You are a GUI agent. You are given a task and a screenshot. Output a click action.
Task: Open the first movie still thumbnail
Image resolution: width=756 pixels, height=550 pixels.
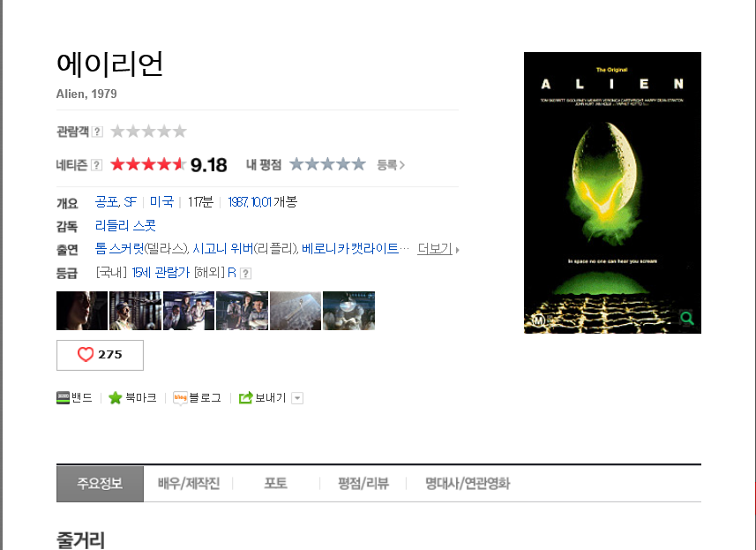(x=82, y=311)
